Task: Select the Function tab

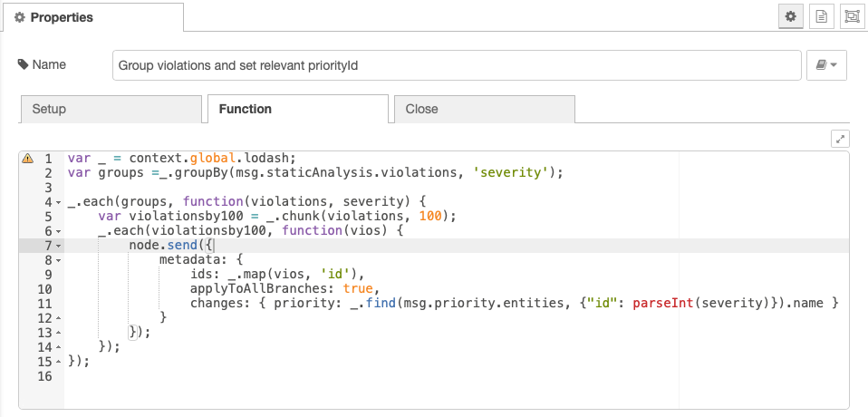Action: (298, 109)
